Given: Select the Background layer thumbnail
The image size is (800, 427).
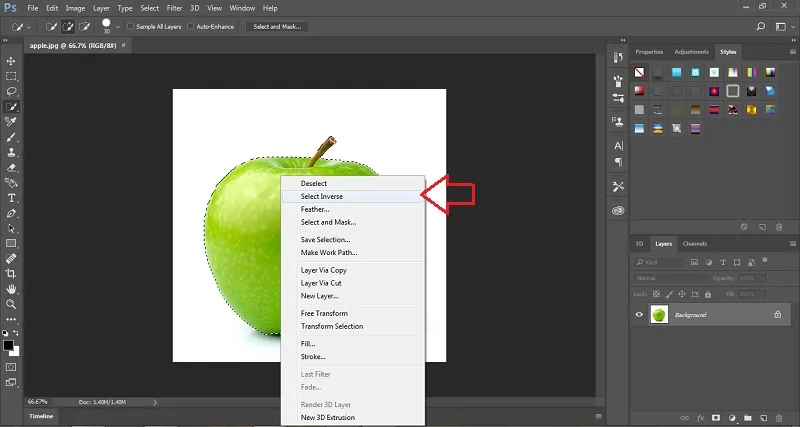Looking at the screenshot, I should pos(659,315).
